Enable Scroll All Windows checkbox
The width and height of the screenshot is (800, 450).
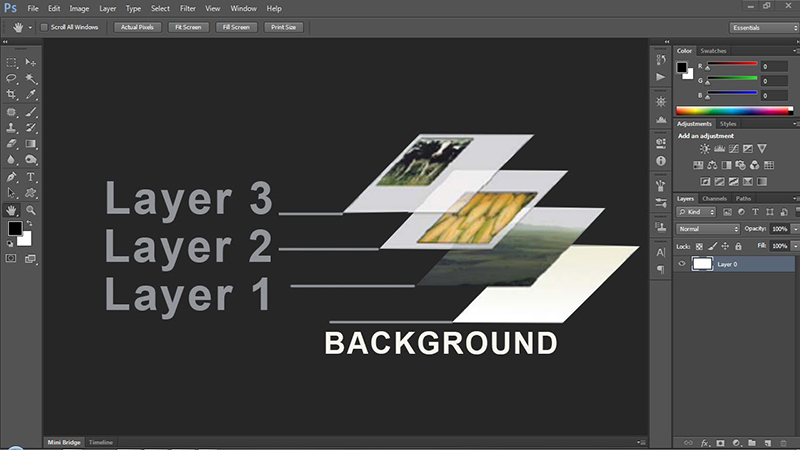coord(44,27)
